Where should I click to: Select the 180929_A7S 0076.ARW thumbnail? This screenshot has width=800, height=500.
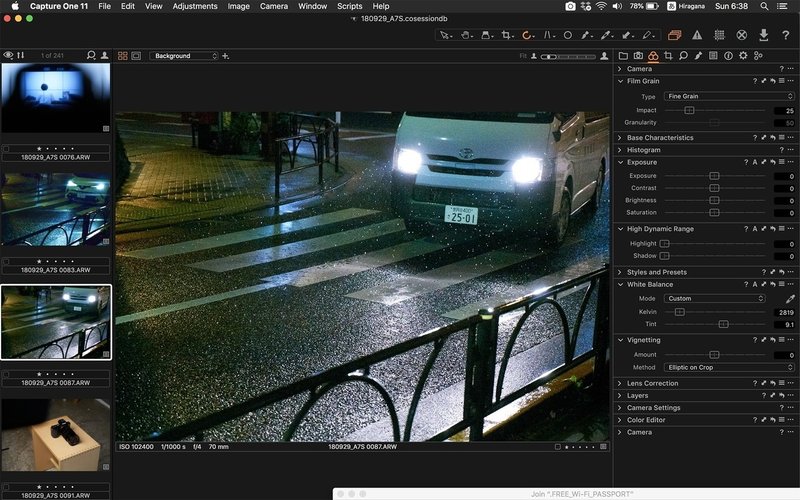56,98
